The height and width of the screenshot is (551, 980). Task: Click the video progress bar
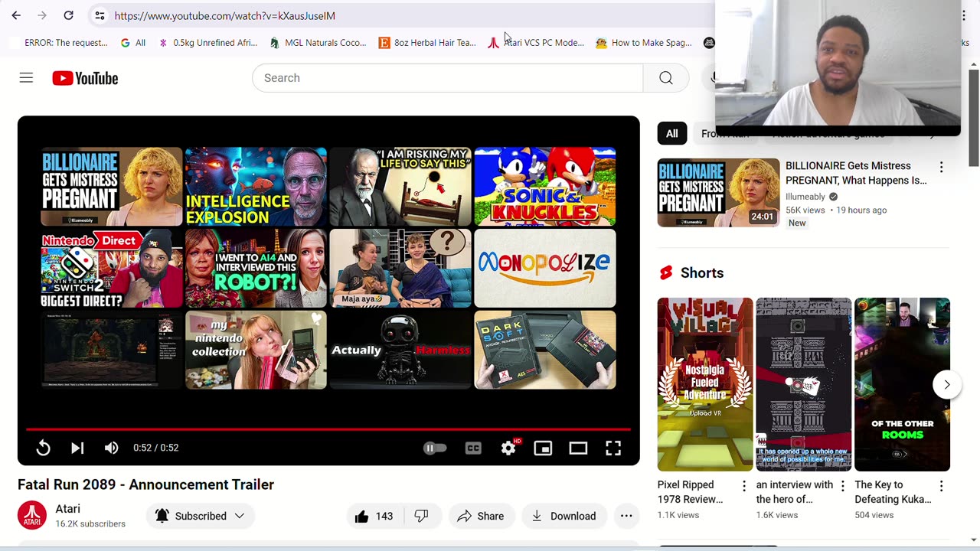[x=328, y=429]
